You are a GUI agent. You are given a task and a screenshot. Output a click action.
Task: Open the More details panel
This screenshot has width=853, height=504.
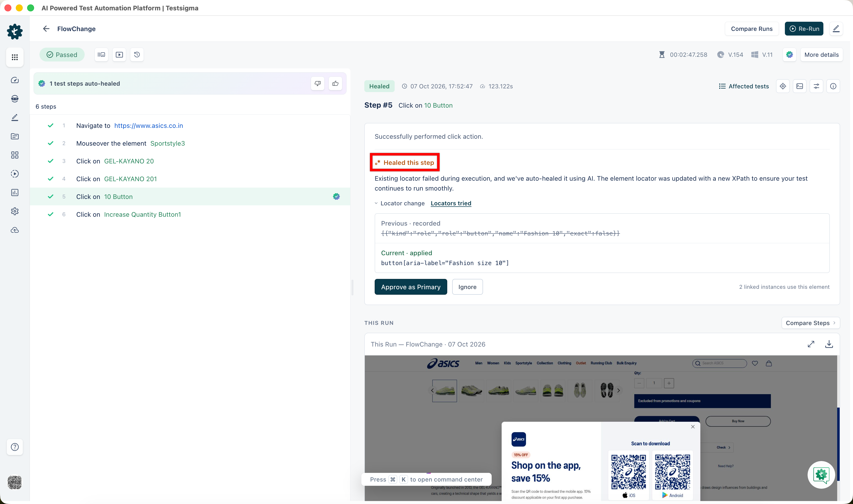821,55
